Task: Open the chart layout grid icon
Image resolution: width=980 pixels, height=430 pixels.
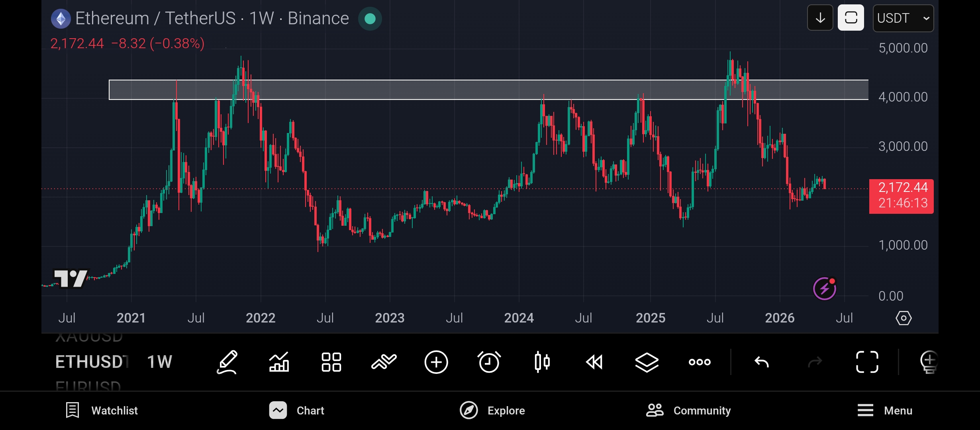Action: pos(331,362)
